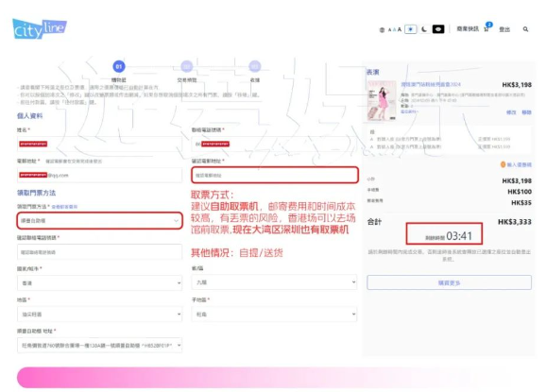Click the event poster thumbnail

[x=382, y=100]
